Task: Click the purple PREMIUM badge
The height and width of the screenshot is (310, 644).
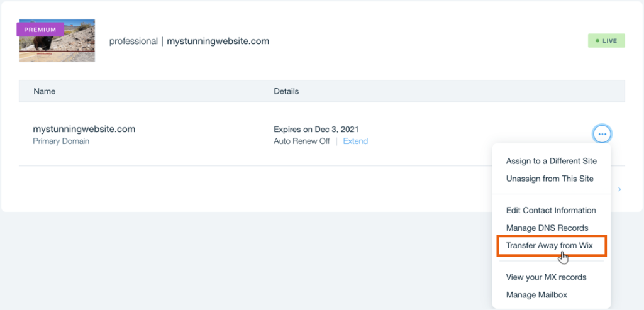Action: [x=40, y=30]
